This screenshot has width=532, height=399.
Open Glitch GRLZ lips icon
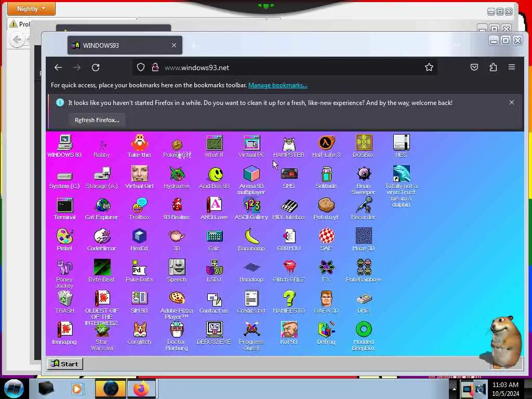[289, 271]
